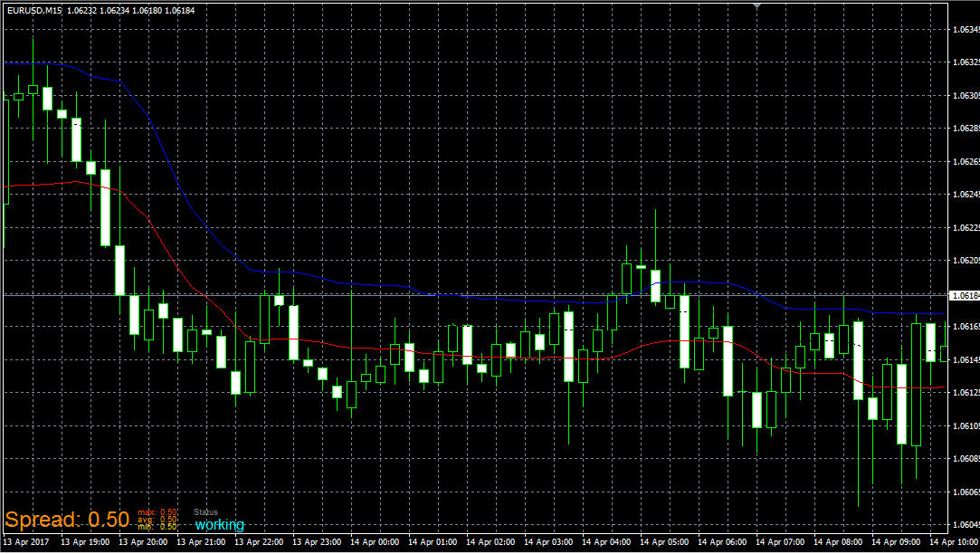Screen dimensions: 980x554
Task: Click the chart shift triangle marker at top
Action: (x=756, y=5)
